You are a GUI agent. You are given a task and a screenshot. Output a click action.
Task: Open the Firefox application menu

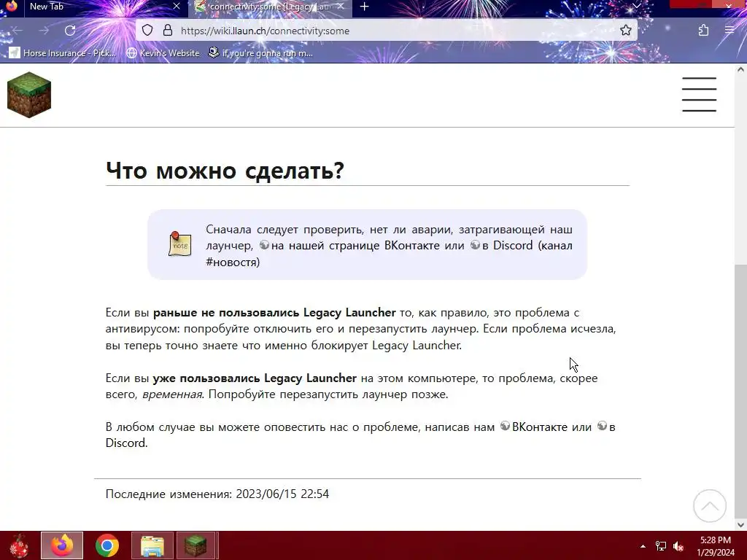729,31
